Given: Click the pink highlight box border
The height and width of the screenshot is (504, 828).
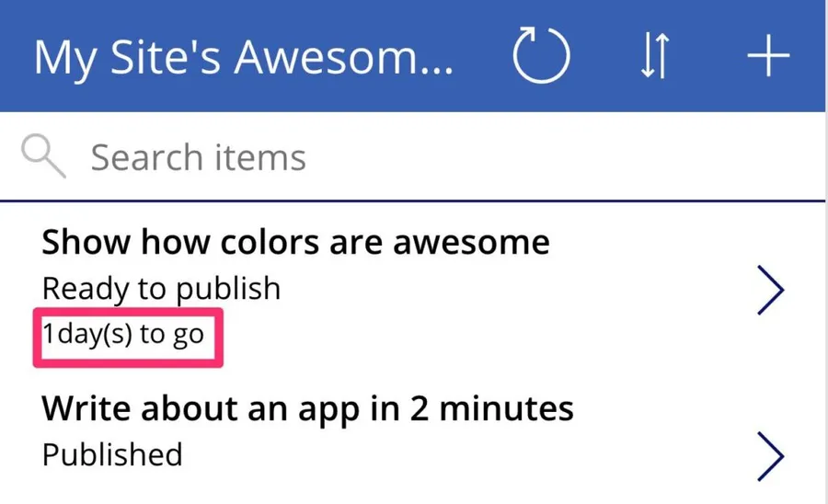Looking at the screenshot, I should tap(35, 337).
